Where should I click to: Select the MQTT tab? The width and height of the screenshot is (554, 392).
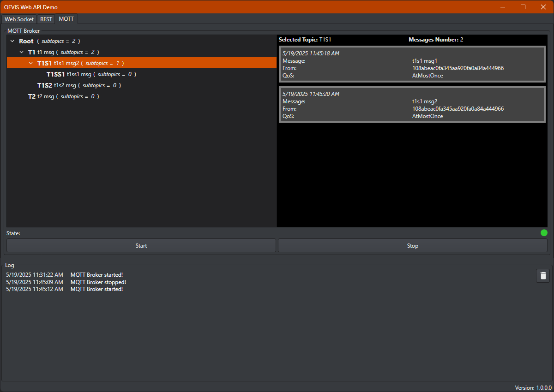point(66,19)
